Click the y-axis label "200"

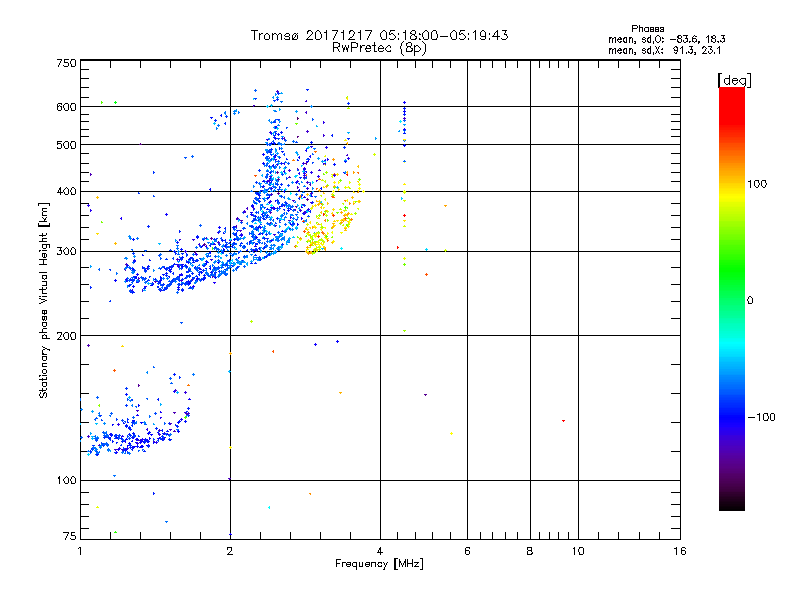(x=66, y=336)
